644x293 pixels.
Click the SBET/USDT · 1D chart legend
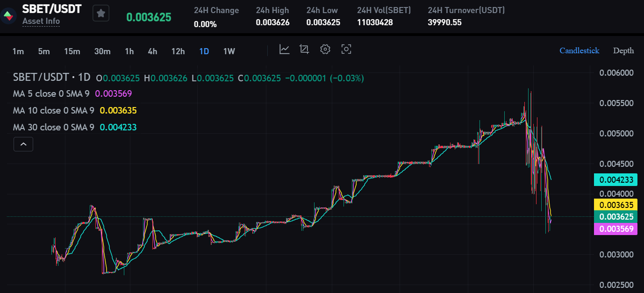coord(51,78)
